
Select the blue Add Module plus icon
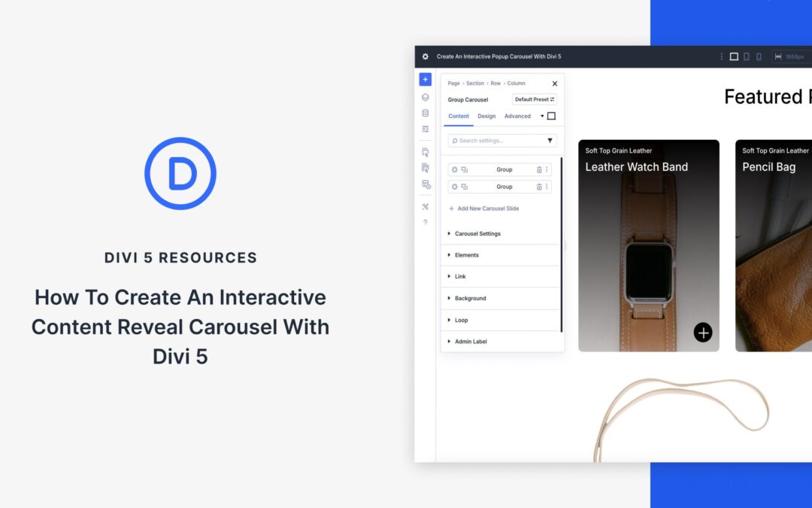click(425, 79)
